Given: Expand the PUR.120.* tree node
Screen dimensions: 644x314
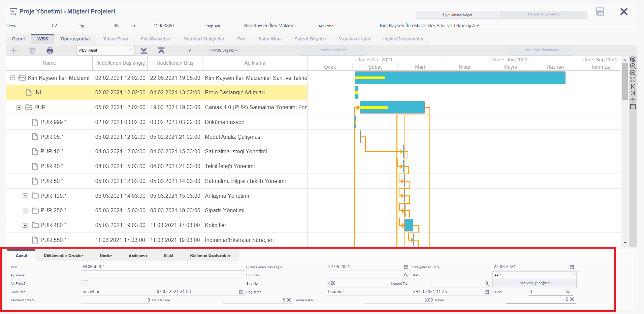Looking at the screenshot, I should [25, 196].
